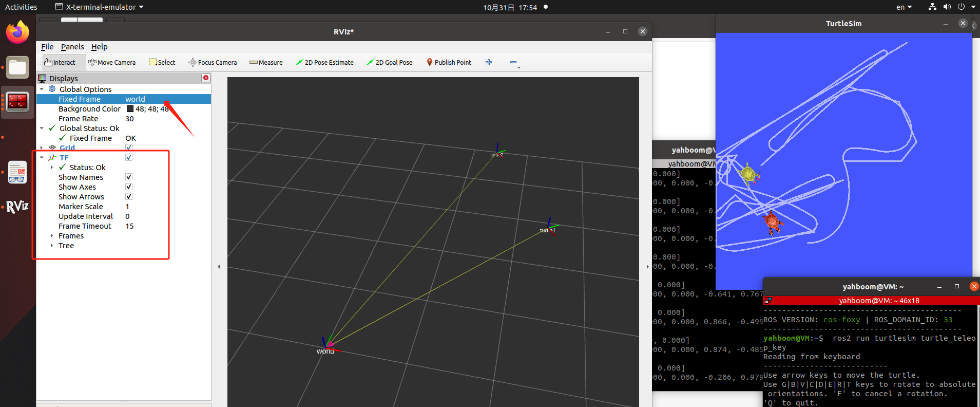This screenshot has height=407, width=980.
Task: Pick the Measure tool
Action: (266, 62)
